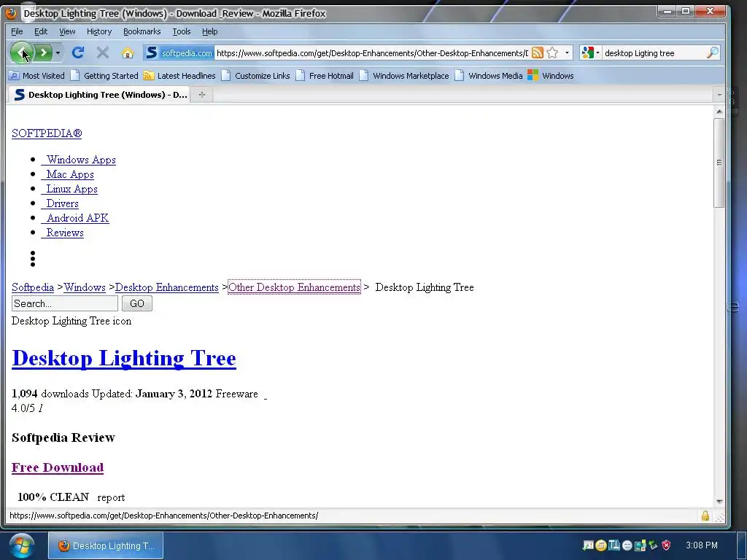Click the GO search button
The height and width of the screenshot is (560, 747).
[x=136, y=303]
